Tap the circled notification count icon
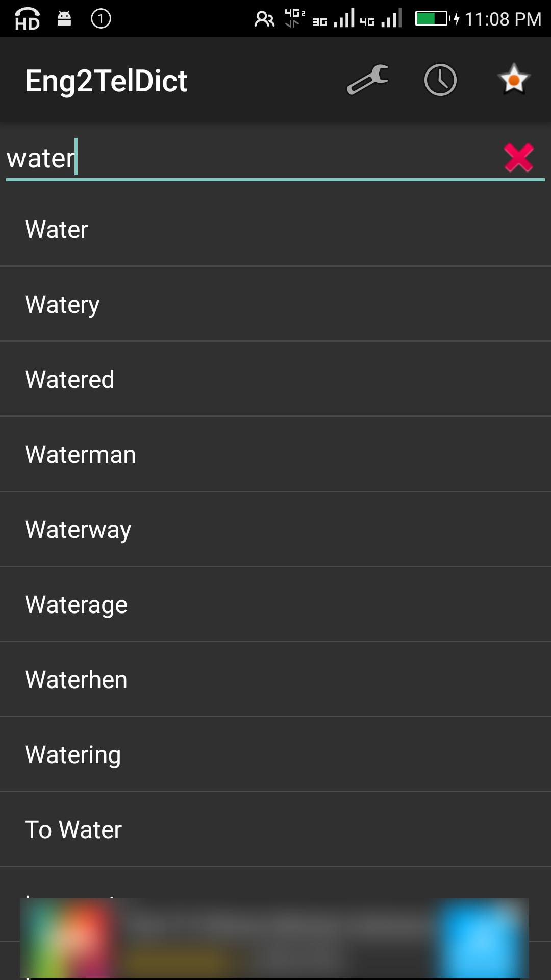 (101, 19)
